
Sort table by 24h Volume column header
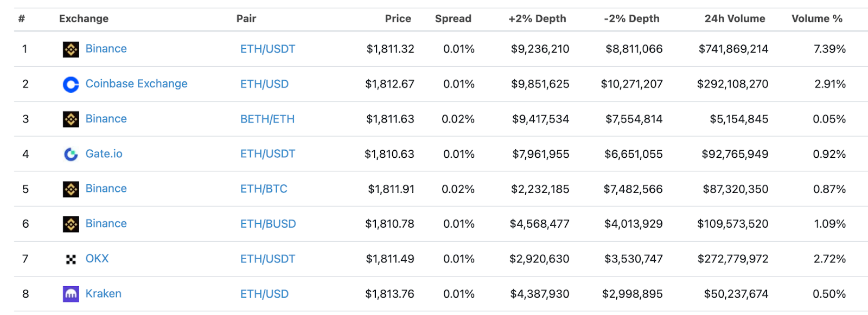tap(735, 18)
